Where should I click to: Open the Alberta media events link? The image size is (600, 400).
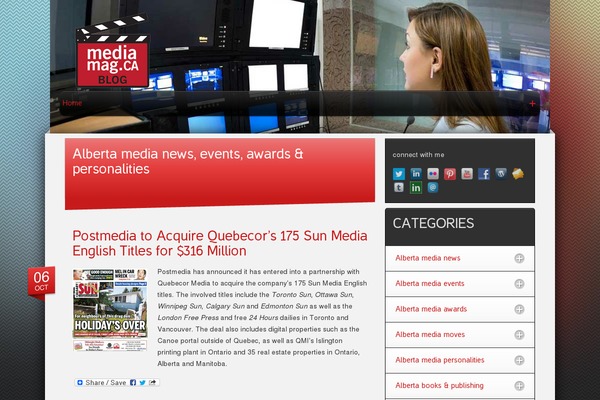430,284
